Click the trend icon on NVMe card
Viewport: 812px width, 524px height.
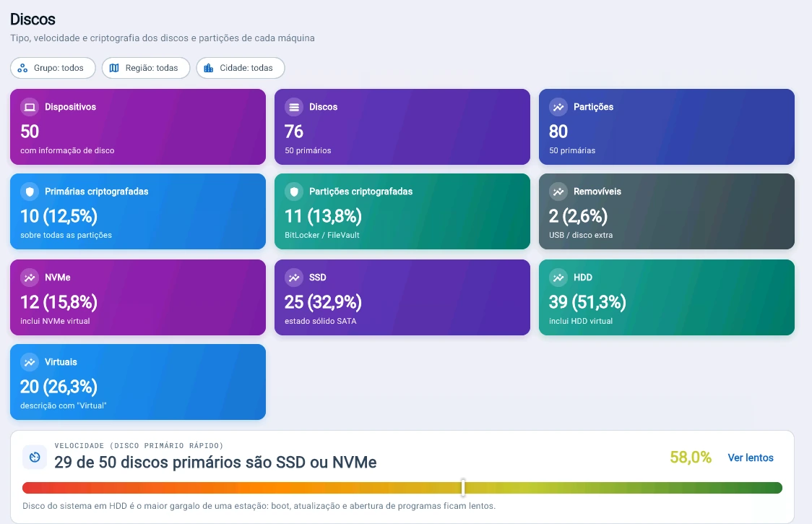click(x=30, y=278)
